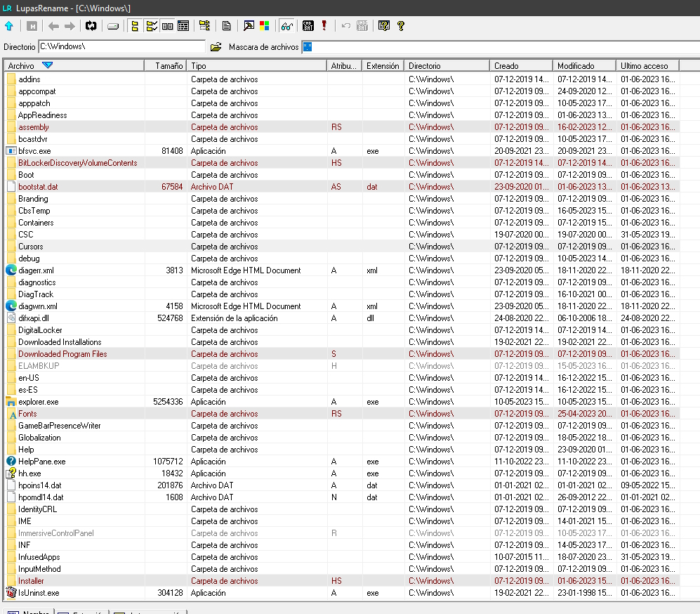Sort by the Tamaño column header
The width and height of the screenshot is (700, 614).
pyautogui.click(x=165, y=65)
